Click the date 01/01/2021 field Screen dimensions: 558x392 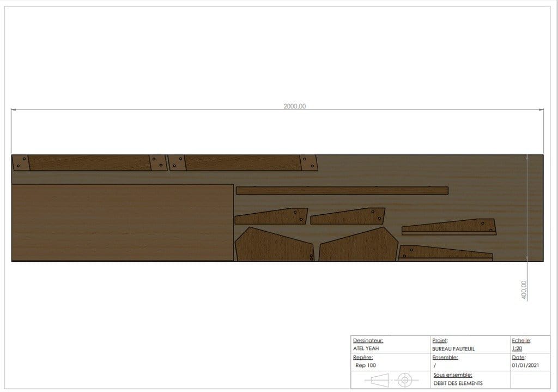(525, 365)
